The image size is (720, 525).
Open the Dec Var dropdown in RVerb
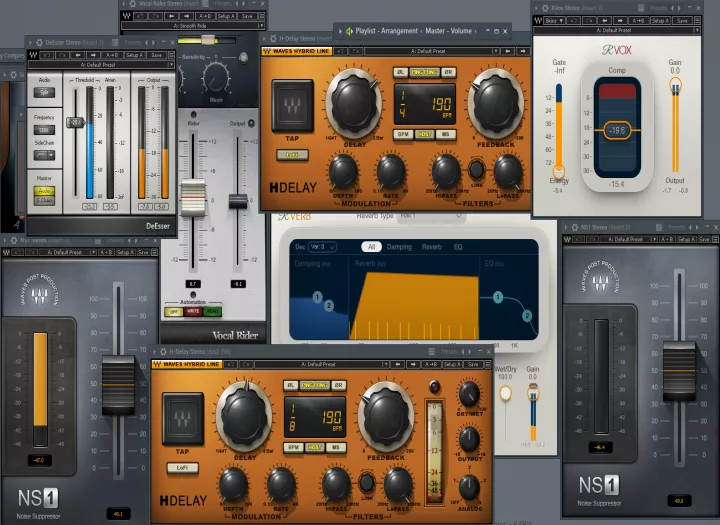[x=322, y=247]
